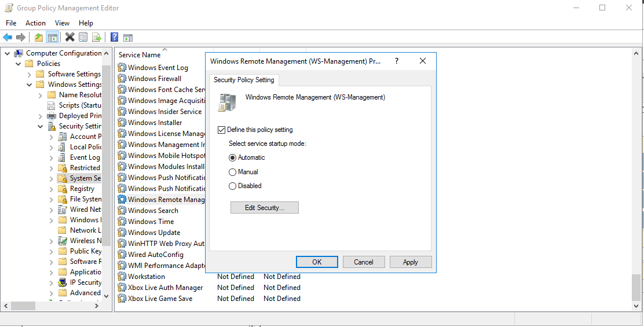Image resolution: width=644 pixels, height=327 pixels.
Task: Click the Windows Firewall service gear icon
Action: pyautogui.click(x=122, y=78)
